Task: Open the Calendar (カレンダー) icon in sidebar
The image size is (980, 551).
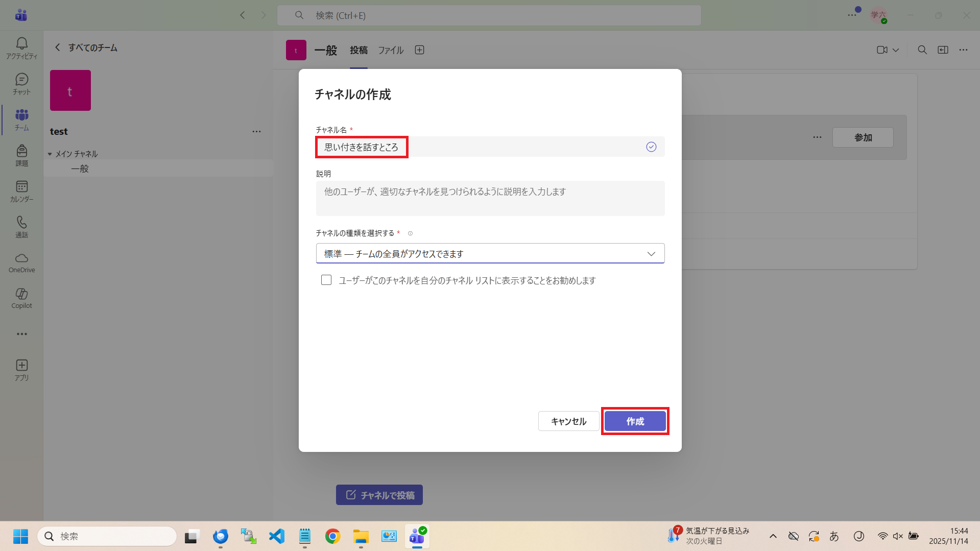Action: (x=21, y=191)
